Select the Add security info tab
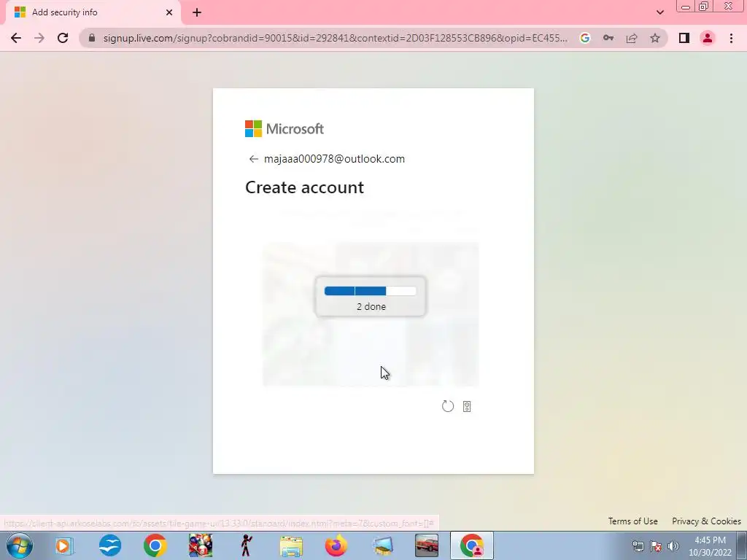 [x=91, y=12]
